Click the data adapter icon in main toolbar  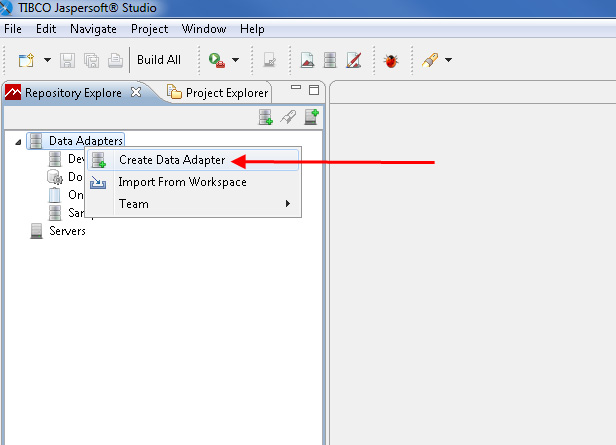(330, 60)
